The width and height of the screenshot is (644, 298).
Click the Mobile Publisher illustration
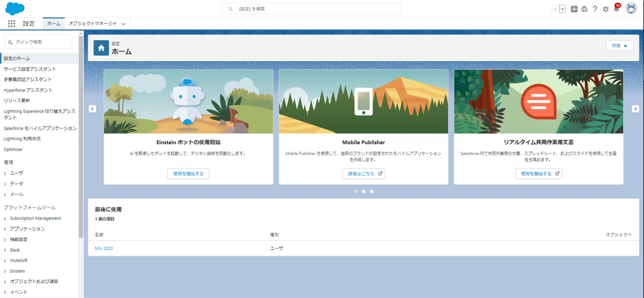[x=363, y=101]
